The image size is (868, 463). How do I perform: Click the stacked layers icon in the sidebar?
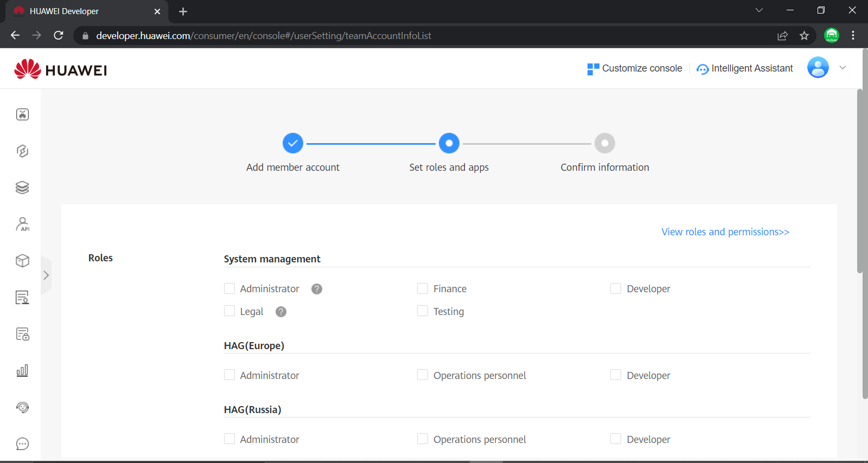[22, 188]
